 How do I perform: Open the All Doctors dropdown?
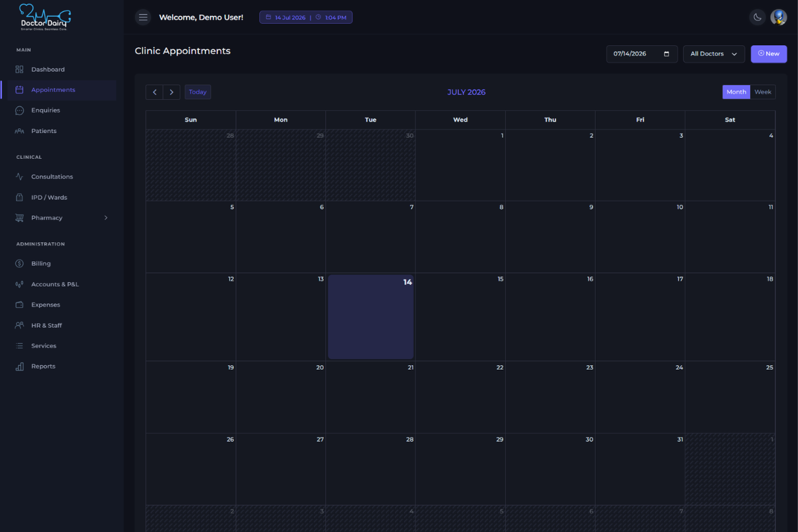[x=714, y=54]
